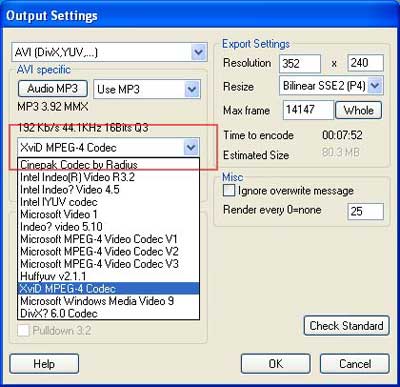Select Microsoft Video 1 codec
This screenshot has width=400, height=387.
(x=108, y=214)
